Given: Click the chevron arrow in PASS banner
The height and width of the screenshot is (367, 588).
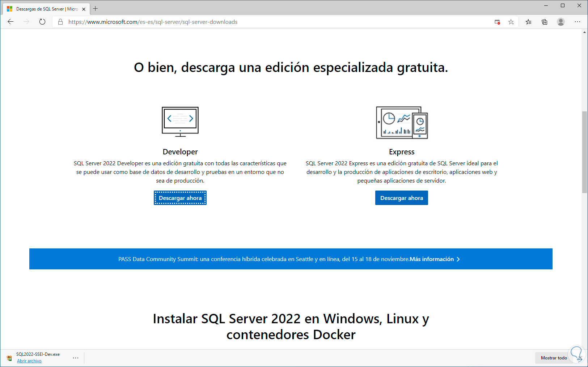Looking at the screenshot, I should (458, 259).
